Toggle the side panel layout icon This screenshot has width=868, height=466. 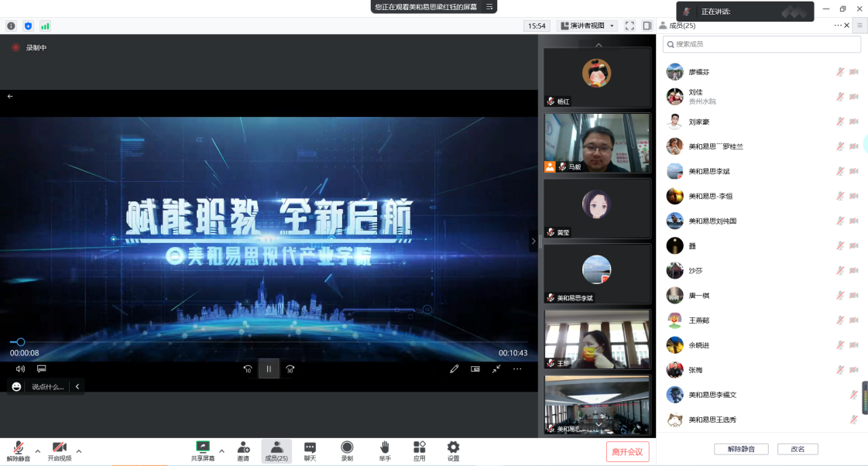647,26
